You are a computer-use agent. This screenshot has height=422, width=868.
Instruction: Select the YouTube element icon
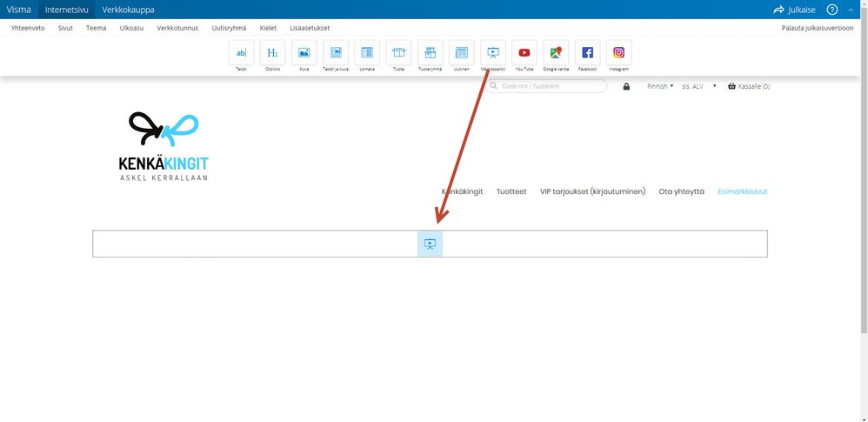524,52
